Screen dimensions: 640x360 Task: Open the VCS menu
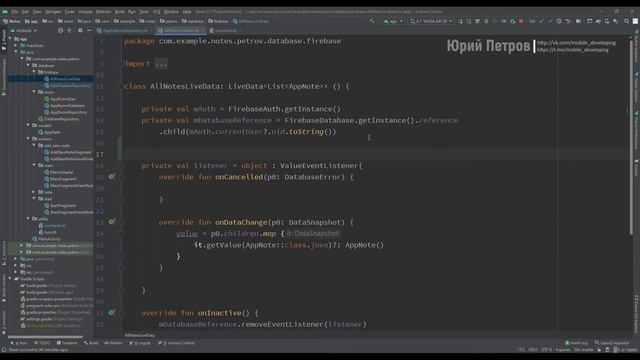(157, 12)
